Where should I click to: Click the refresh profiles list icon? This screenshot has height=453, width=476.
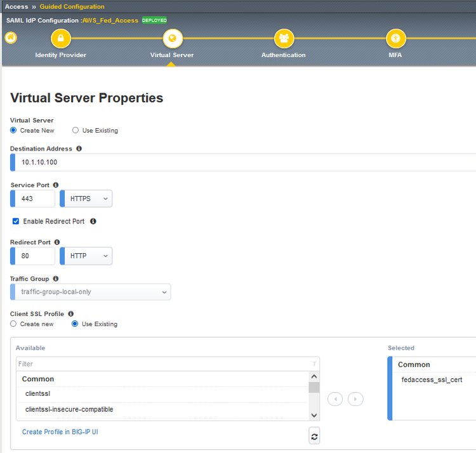point(314,436)
